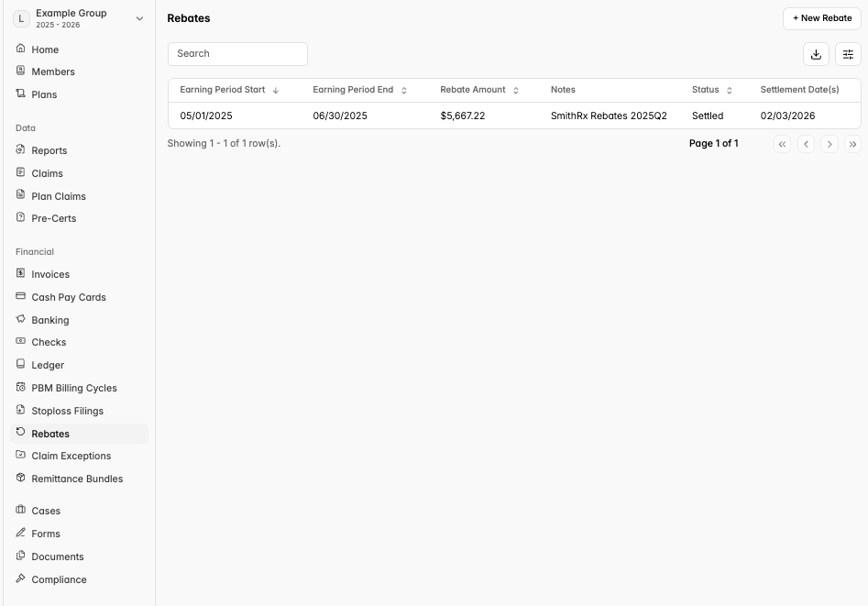Click the Claims icon in the sidebar
The image size is (868, 606).
20,172
